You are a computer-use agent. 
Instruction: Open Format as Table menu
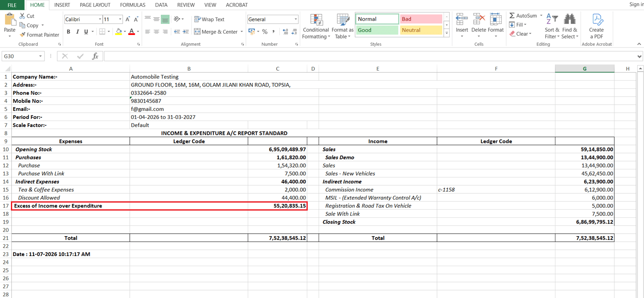click(343, 26)
